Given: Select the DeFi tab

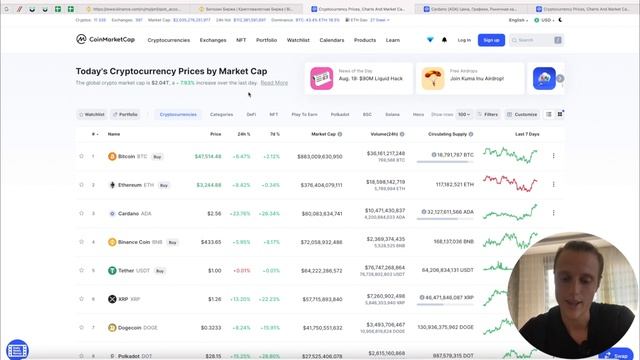Looking at the screenshot, I should 251,114.
